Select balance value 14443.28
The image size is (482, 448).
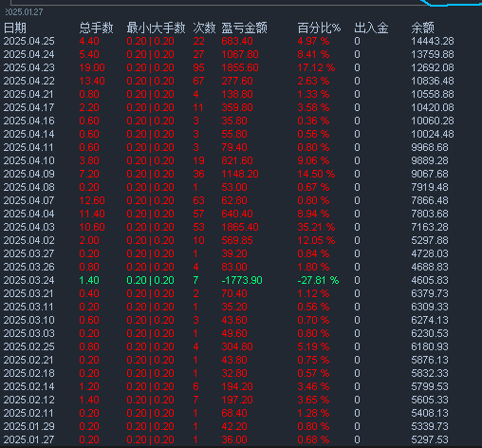[433, 41]
